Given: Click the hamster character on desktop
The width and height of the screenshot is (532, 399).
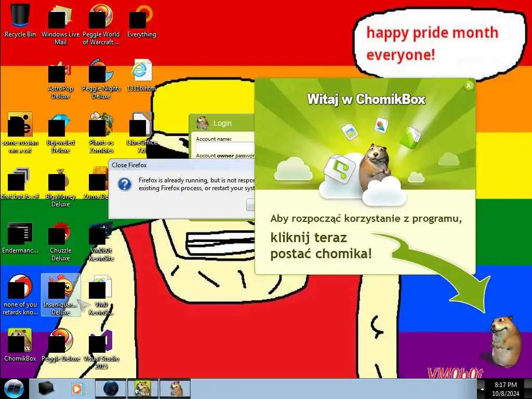Looking at the screenshot, I should [506, 341].
